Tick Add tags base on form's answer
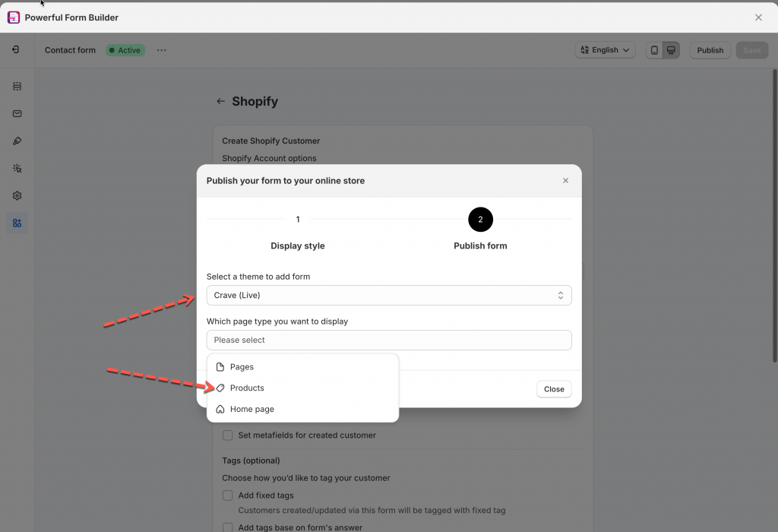The image size is (778, 532). click(228, 527)
